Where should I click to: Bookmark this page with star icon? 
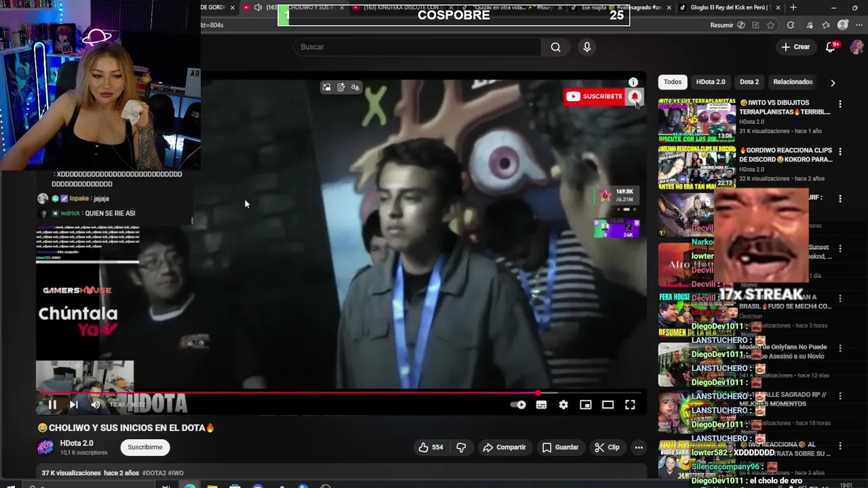(770, 25)
